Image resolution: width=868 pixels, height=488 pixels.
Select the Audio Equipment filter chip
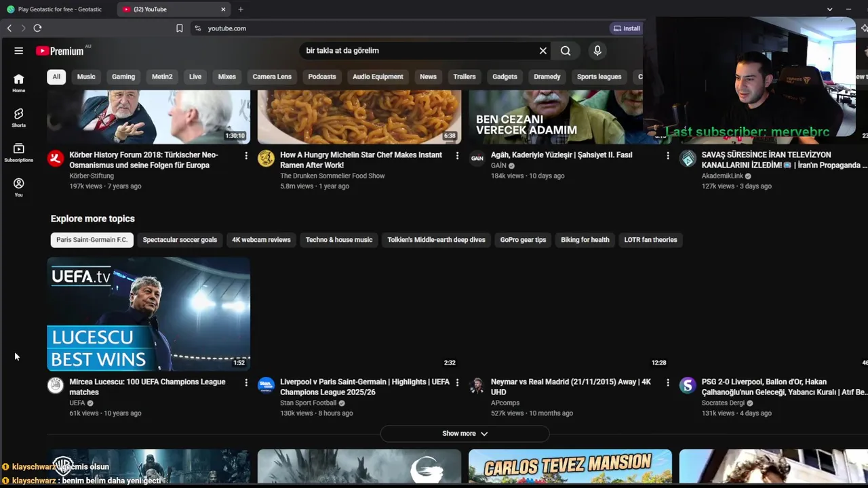[x=378, y=77]
